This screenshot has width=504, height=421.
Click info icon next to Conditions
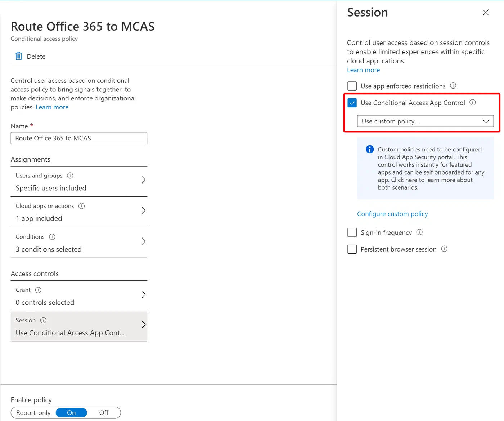click(x=52, y=237)
